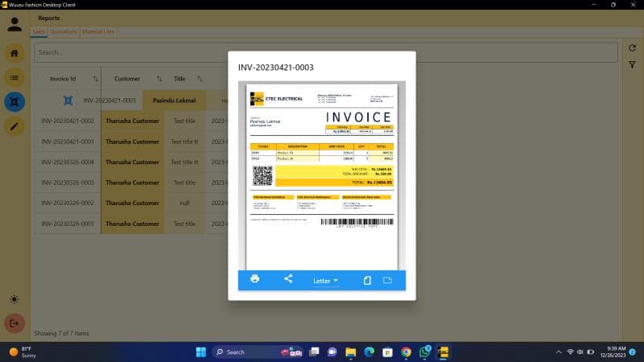Select the Reports sidebar icon

(x=14, y=101)
